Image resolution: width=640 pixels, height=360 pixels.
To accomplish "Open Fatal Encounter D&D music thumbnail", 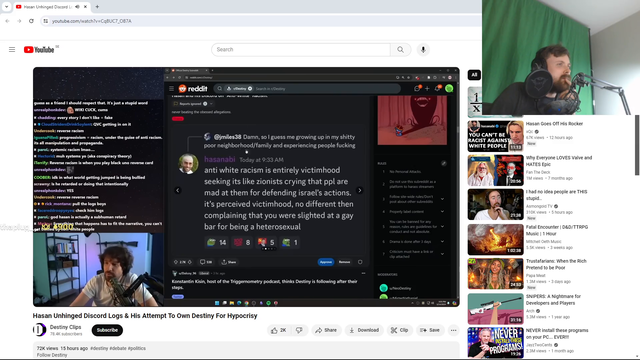I will coord(496,240).
